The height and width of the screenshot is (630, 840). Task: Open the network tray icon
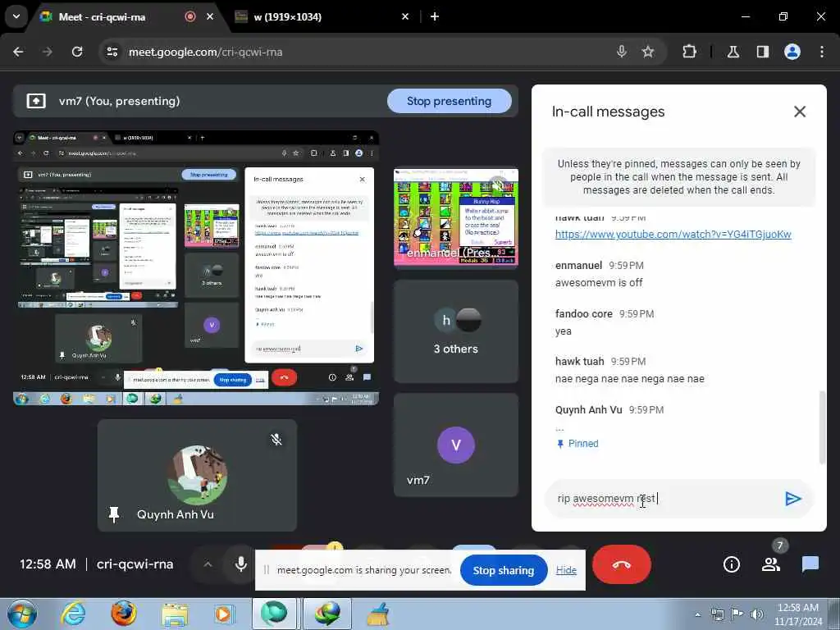(x=717, y=614)
